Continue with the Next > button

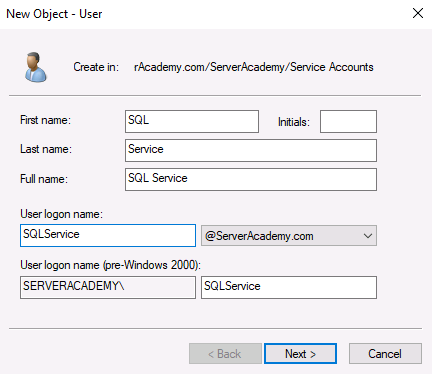(300, 353)
